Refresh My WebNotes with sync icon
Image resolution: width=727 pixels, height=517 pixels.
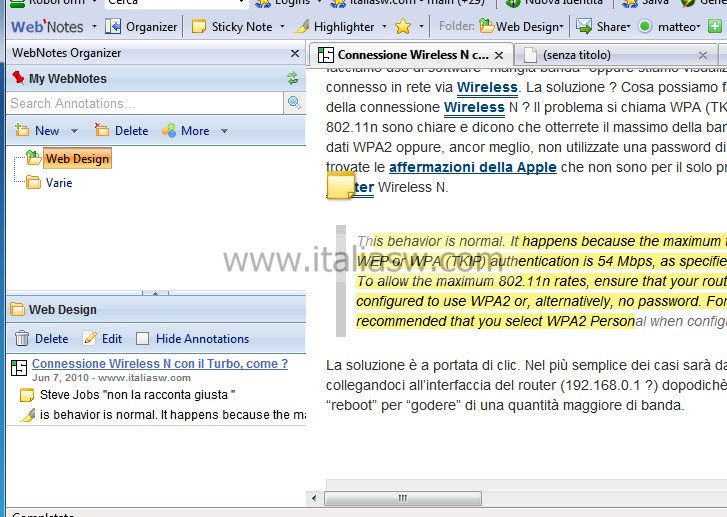[x=293, y=78]
